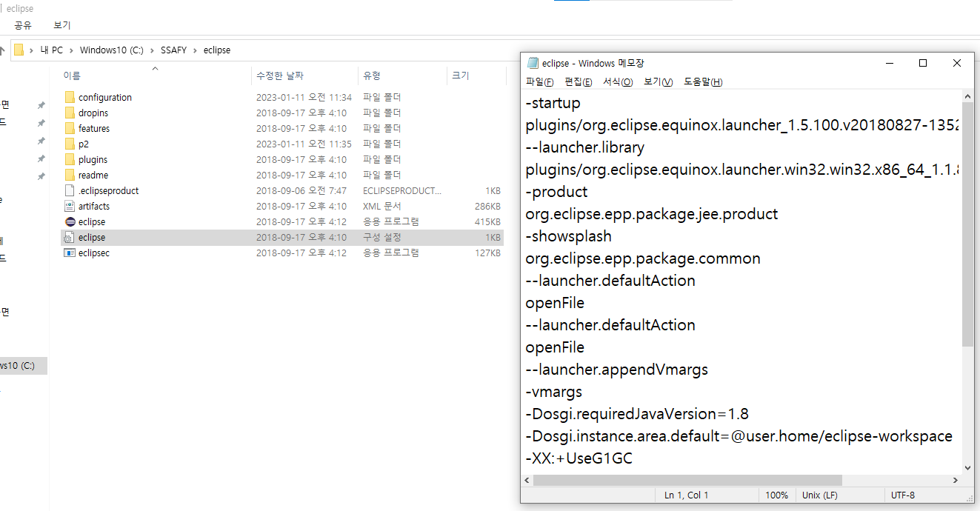The image size is (980, 511).
Task: Open the 보기(V) menu in Notepad
Action: pos(658,81)
